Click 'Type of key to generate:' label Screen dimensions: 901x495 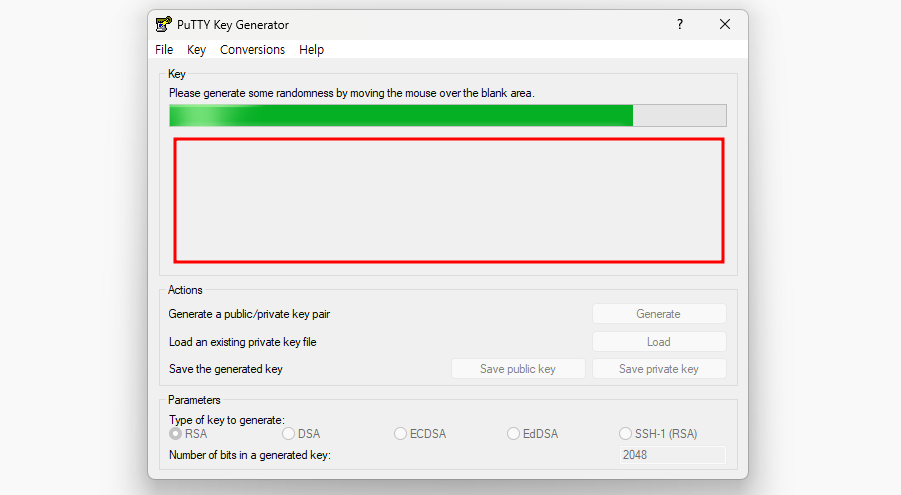coord(227,420)
